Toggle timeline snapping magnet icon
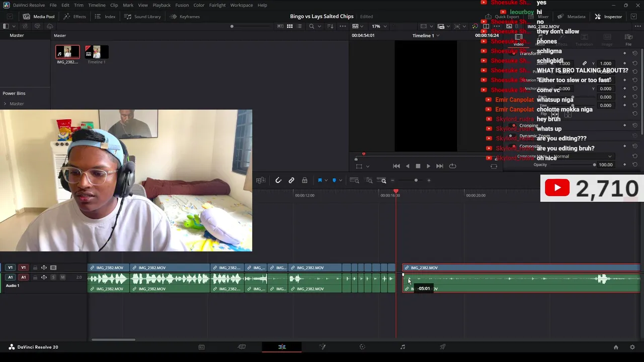Viewport: 644px width, 362px height. 278,180
